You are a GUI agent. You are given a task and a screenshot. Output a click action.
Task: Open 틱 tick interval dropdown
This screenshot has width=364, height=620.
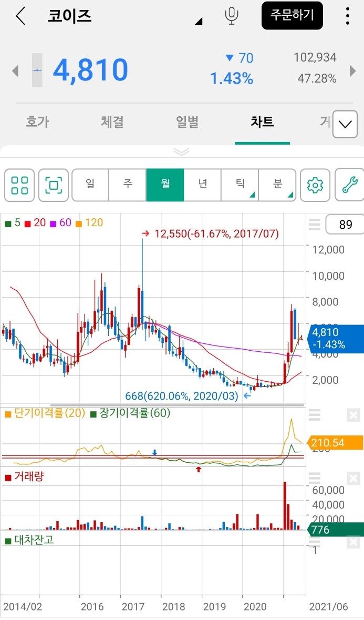(240, 185)
